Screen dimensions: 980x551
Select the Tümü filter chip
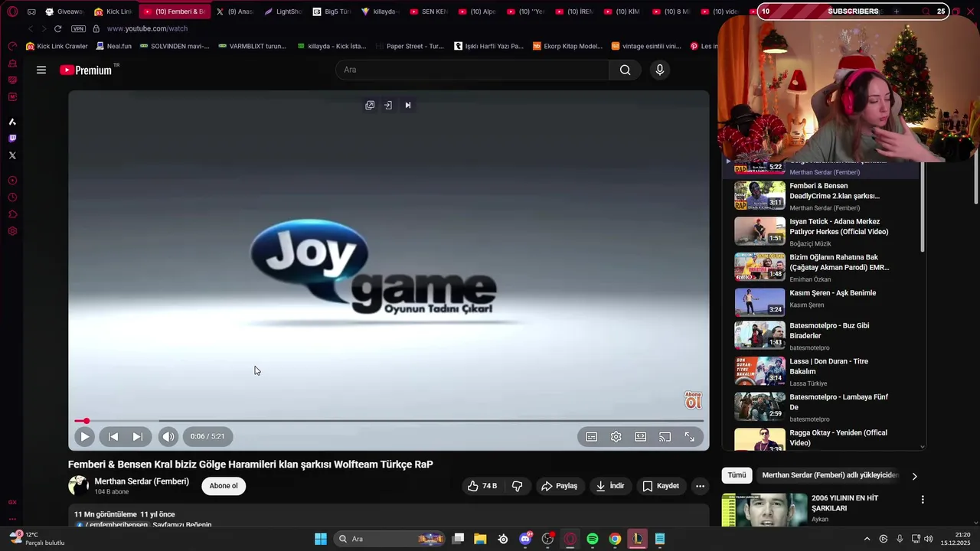tap(737, 475)
